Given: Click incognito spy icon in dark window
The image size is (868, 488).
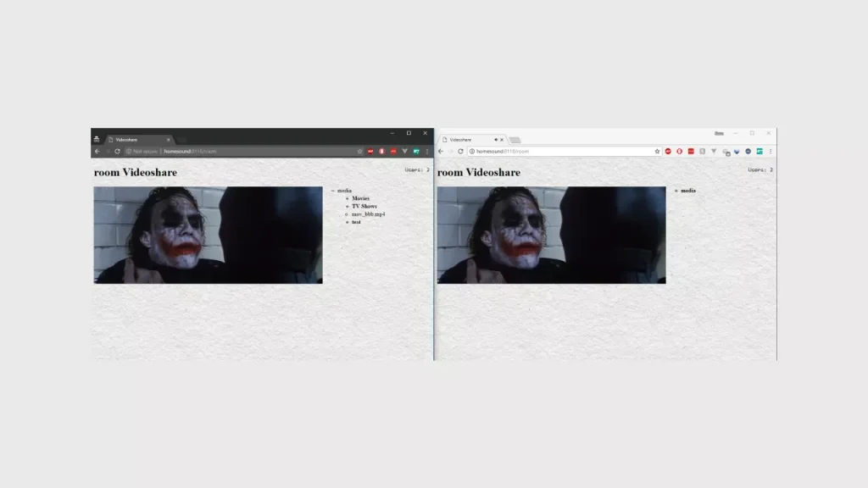Looking at the screenshot, I should pos(97,139).
